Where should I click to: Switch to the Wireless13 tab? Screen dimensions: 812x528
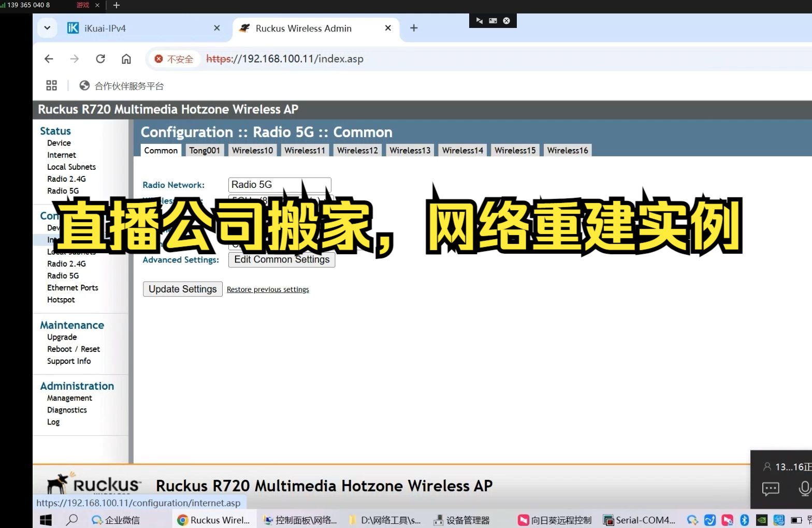(410, 150)
